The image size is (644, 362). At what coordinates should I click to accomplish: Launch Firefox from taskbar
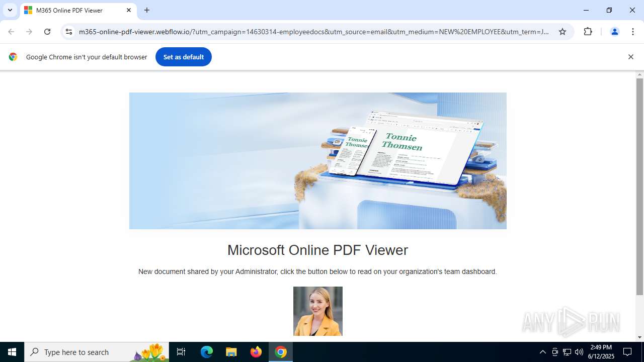[x=256, y=352]
